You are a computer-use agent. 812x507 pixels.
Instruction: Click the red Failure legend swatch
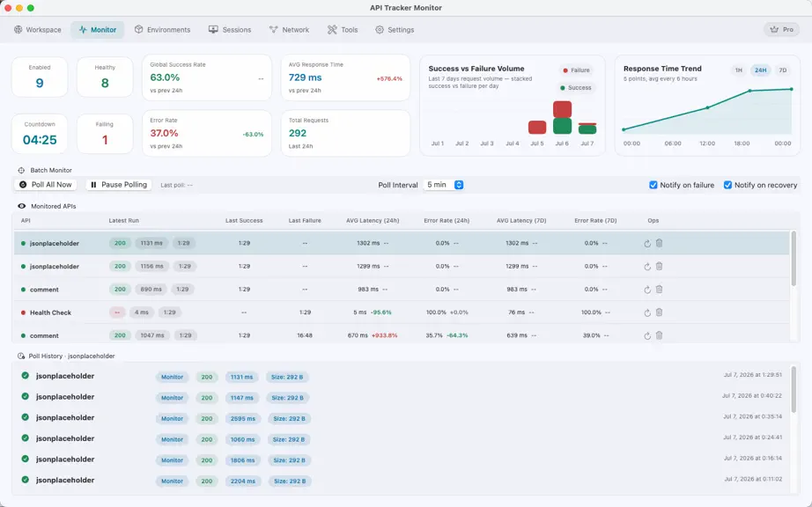click(565, 70)
